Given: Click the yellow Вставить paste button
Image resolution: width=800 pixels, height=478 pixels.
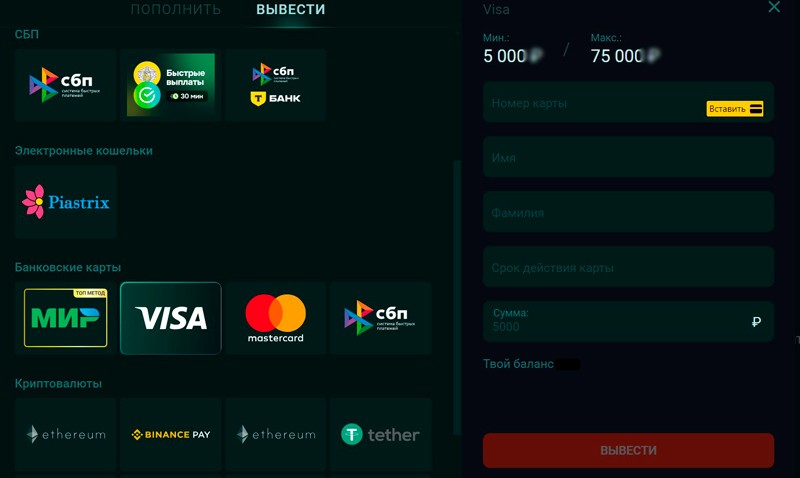Looking at the screenshot, I should (x=735, y=109).
